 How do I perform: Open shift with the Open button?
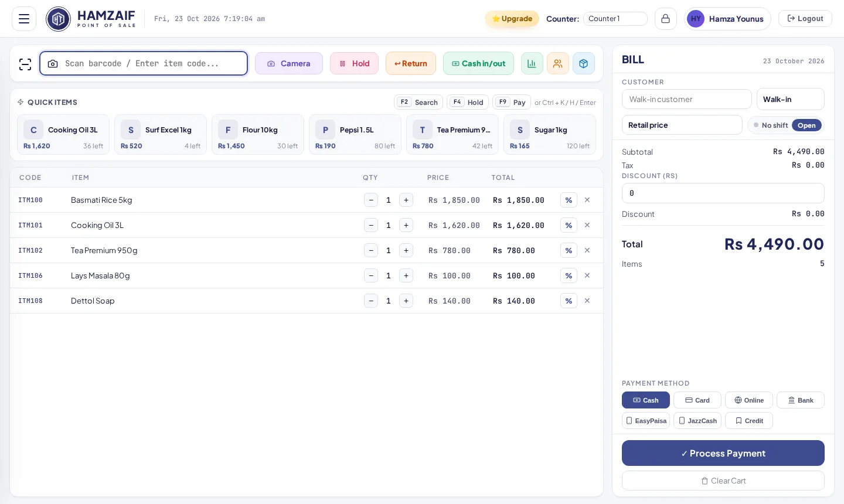[x=806, y=125]
